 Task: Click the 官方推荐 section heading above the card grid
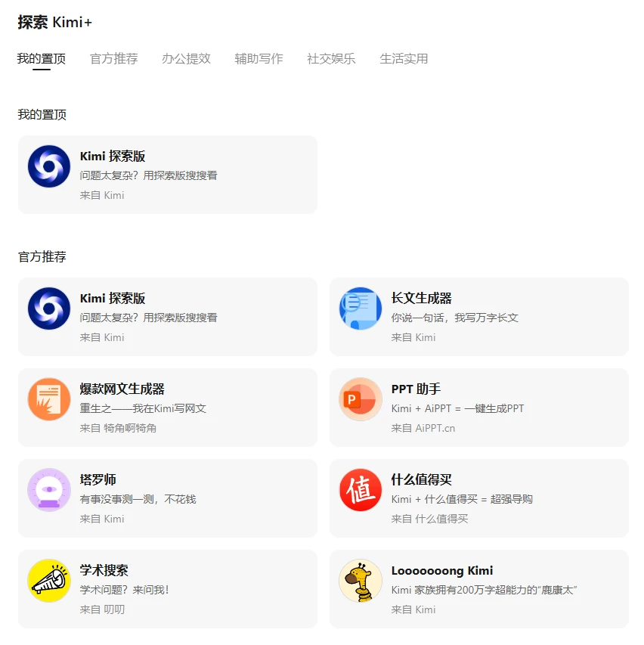pos(42,257)
